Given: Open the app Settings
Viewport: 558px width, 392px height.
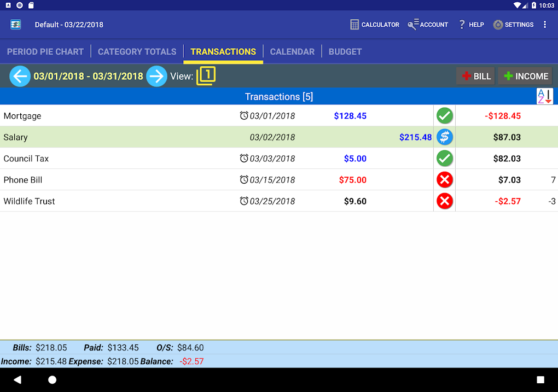Looking at the screenshot, I should click(513, 24).
